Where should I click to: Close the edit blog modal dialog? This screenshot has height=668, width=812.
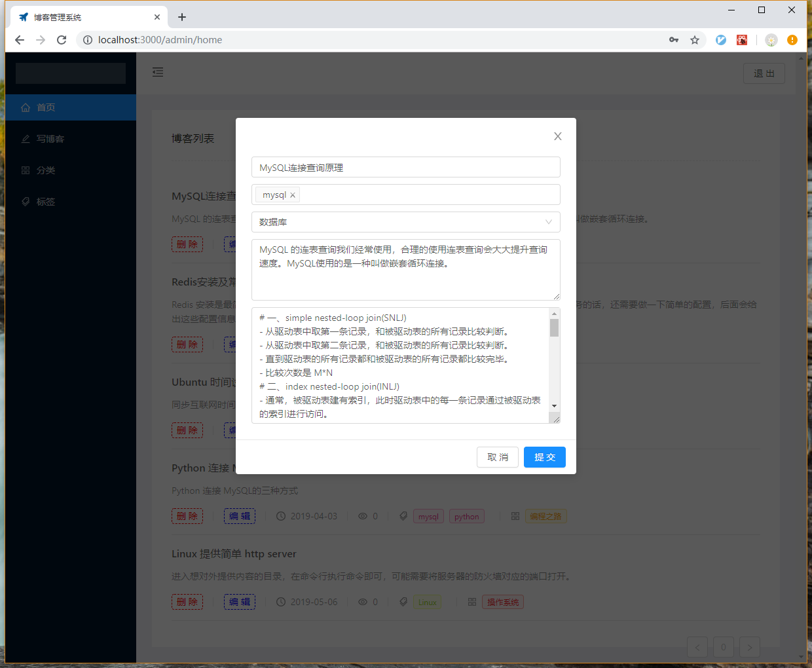click(558, 136)
